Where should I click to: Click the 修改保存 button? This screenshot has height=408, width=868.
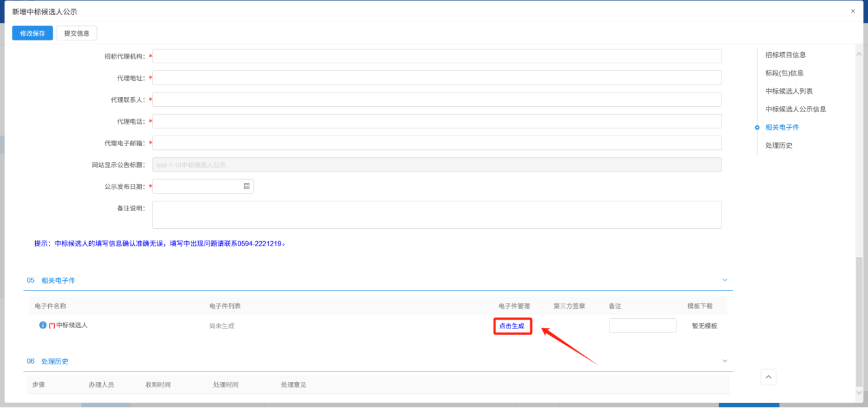(x=33, y=33)
